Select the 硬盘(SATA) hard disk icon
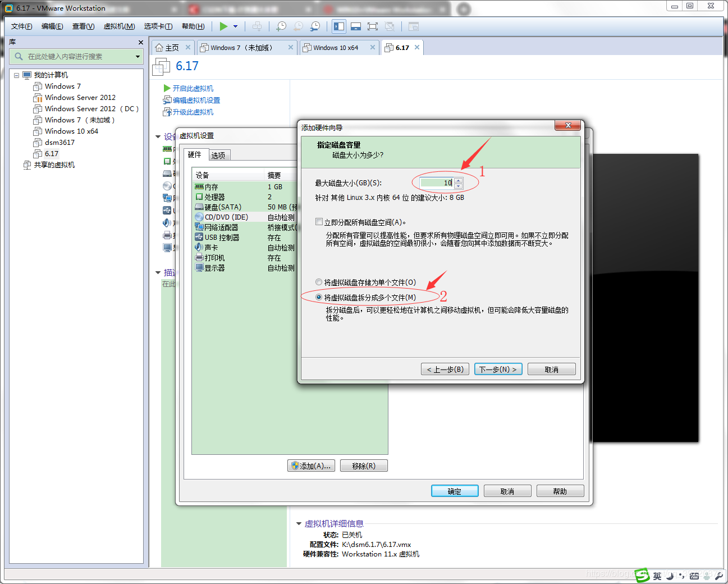Image resolution: width=728 pixels, height=584 pixels. [x=199, y=207]
